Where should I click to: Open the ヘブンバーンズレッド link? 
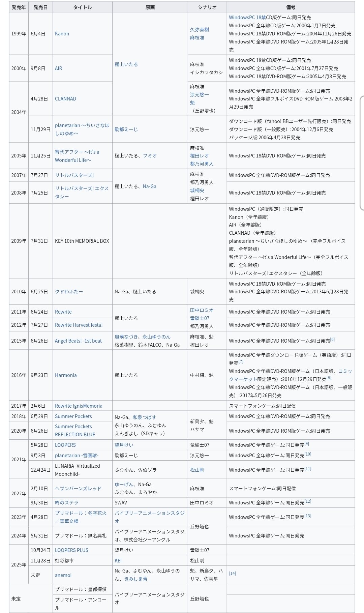point(78,489)
